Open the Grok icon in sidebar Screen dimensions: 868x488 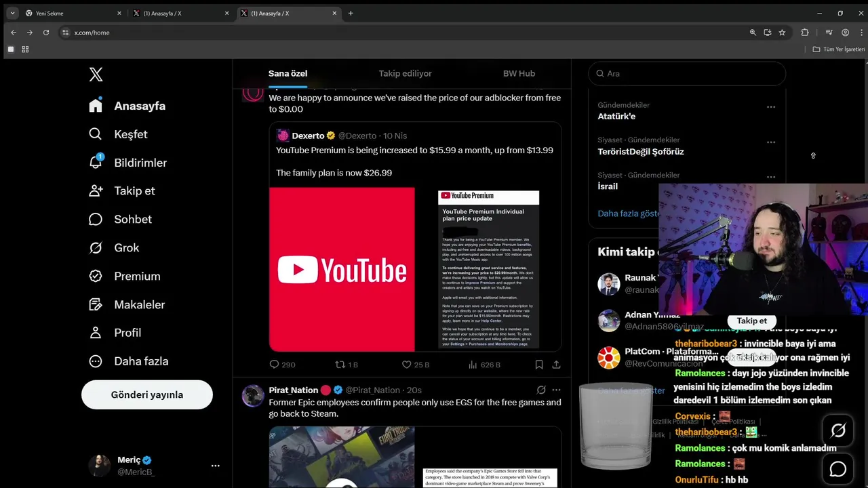[x=96, y=247]
